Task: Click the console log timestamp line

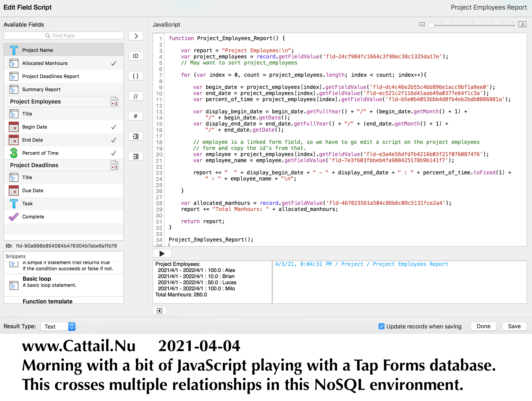Action: (361, 264)
